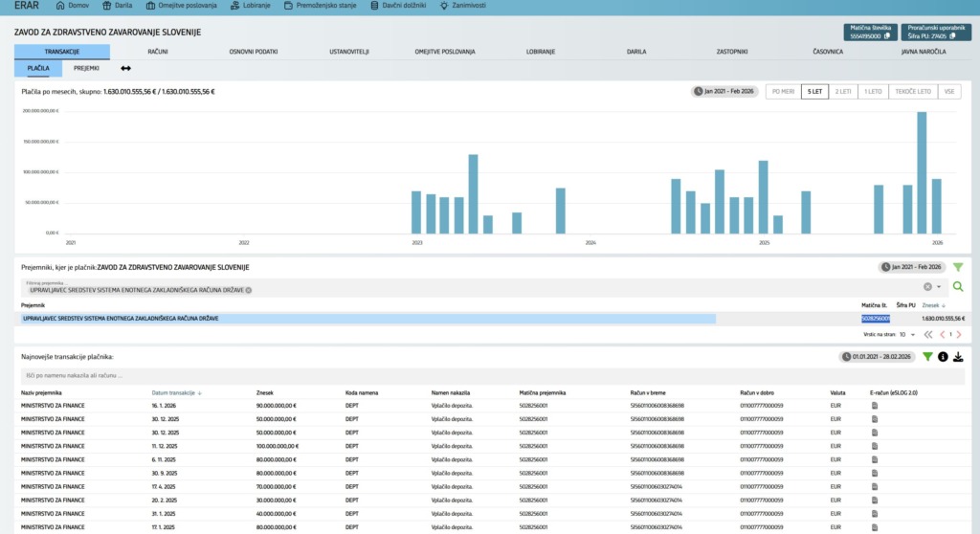
Task: Open the recipient filter dropdown arrow
Action: (x=940, y=286)
